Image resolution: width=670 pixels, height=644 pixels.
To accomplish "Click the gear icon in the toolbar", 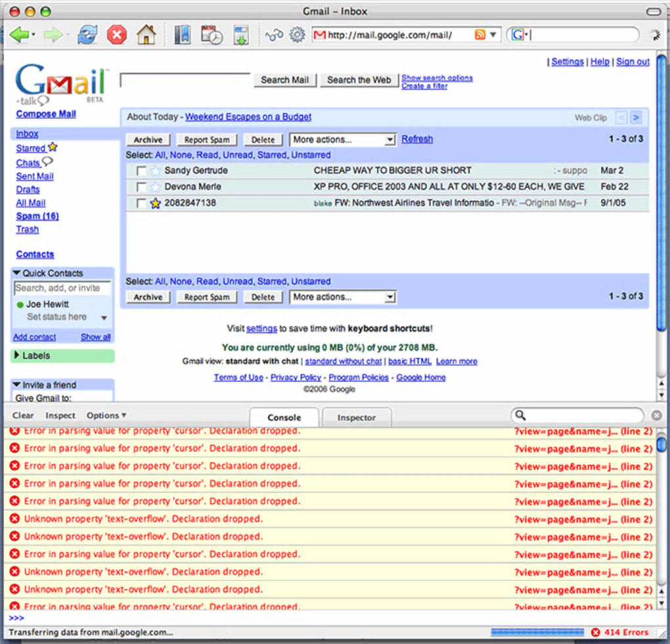I will point(297,35).
